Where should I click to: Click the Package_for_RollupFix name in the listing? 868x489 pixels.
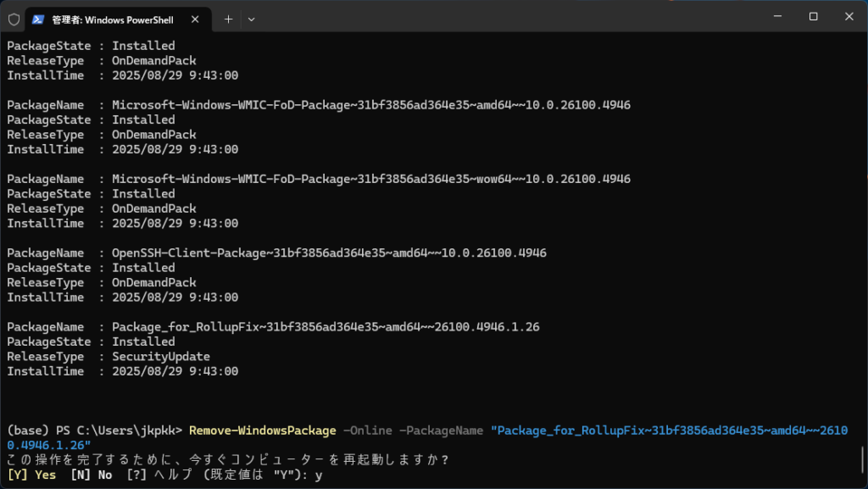point(325,327)
